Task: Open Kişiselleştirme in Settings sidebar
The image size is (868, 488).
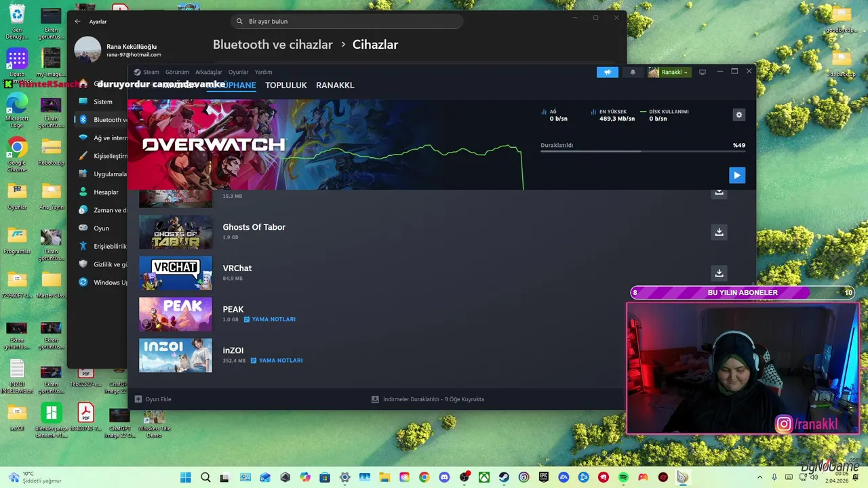Action: coord(102,156)
